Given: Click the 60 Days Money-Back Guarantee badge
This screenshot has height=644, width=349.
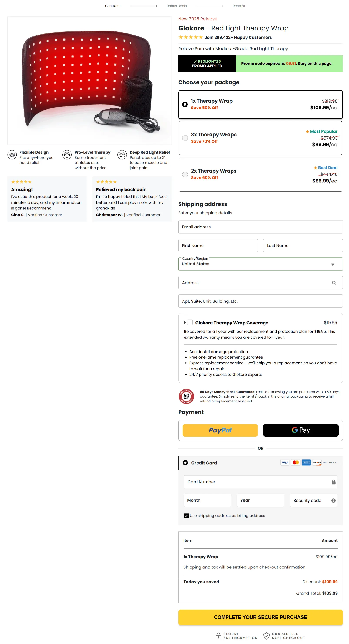Looking at the screenshot, I should click(186, 397).
